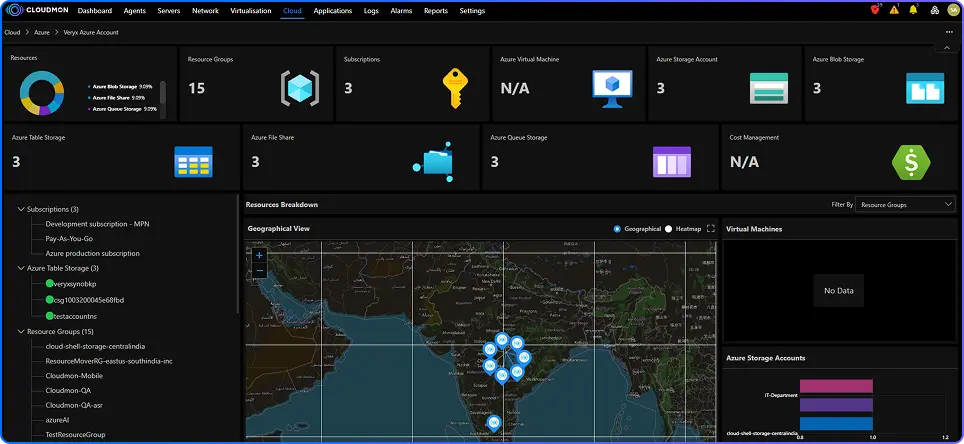The height and width of the screenshot is (444, 964).
Task: Click the Subscriptions gold key icon
Action: (454, 89)
